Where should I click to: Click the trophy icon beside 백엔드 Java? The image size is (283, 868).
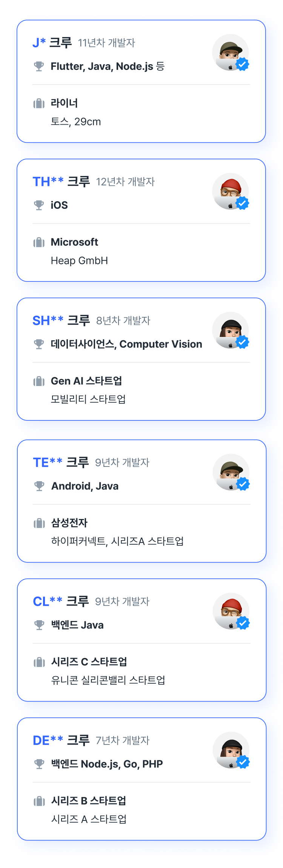[x=39, y=625]
